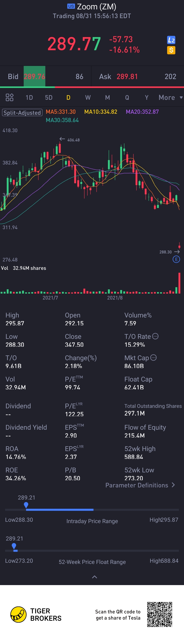Screen dimensions: 184x644
Task: Toggle the Split-Adjusted chart setting
Action: [x=22, y=113]
